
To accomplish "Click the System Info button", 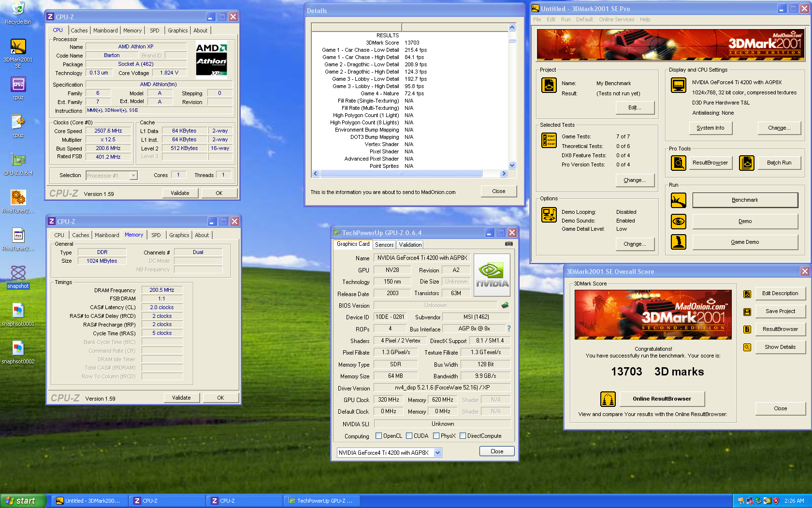I will click(x=710, y=128).
